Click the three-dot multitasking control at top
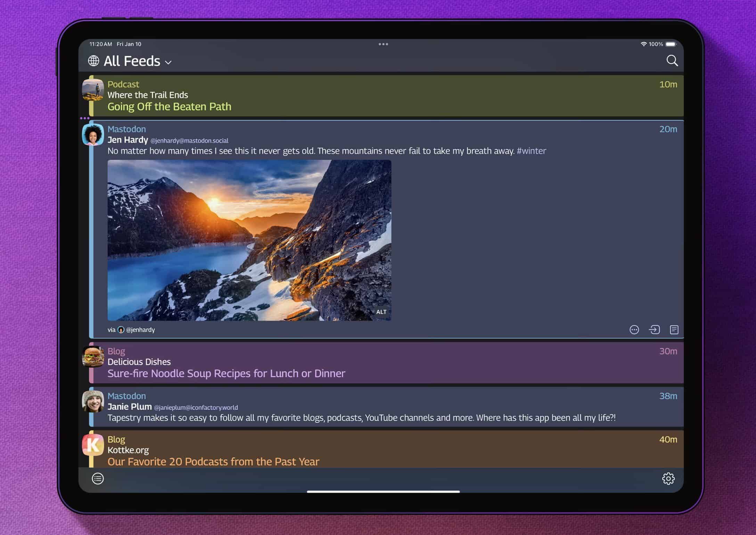Image resolution: width=756 pixels, height=535 pixels. [383, 44]
